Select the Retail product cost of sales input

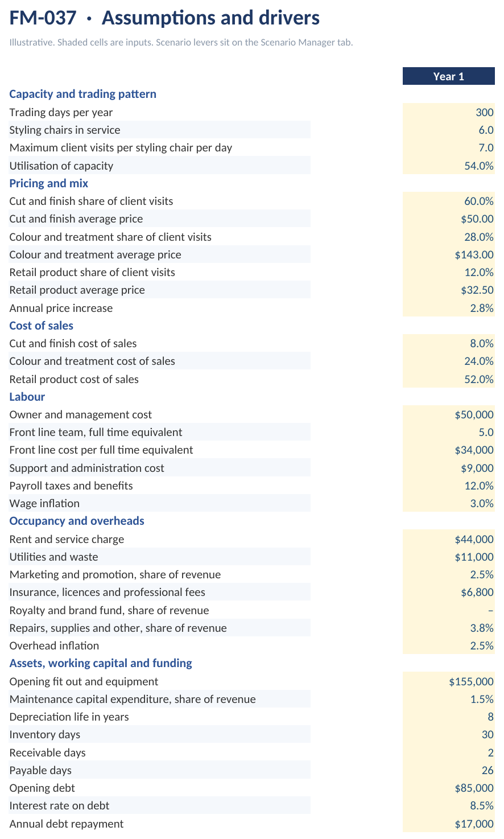pyautogui.click(x=449, y=379)
